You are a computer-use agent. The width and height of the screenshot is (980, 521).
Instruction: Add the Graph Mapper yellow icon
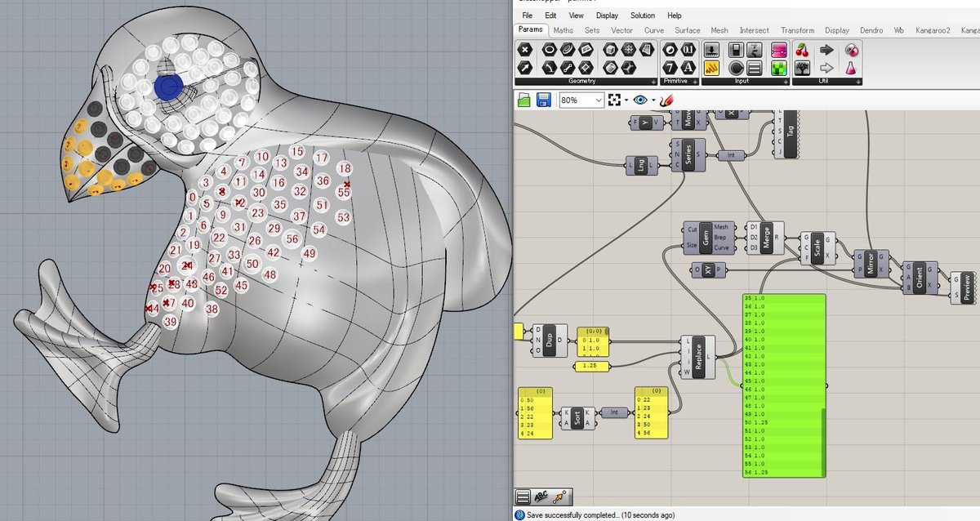(711, 68)
